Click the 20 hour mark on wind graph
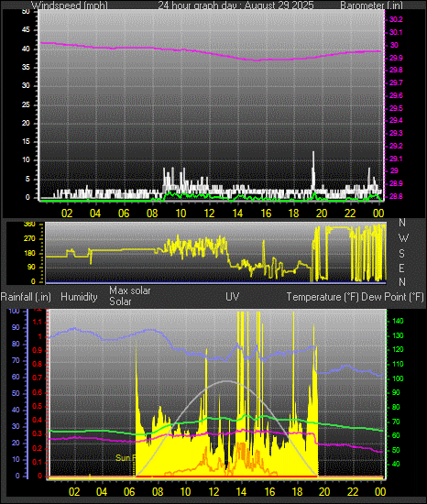Viewport: 427px width, 504px height. coord(322,214)
